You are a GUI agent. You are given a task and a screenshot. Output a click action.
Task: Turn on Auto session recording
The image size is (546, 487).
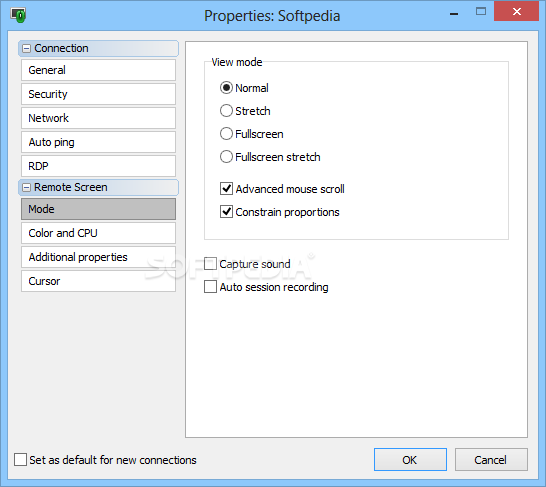[x=210, y=287]
